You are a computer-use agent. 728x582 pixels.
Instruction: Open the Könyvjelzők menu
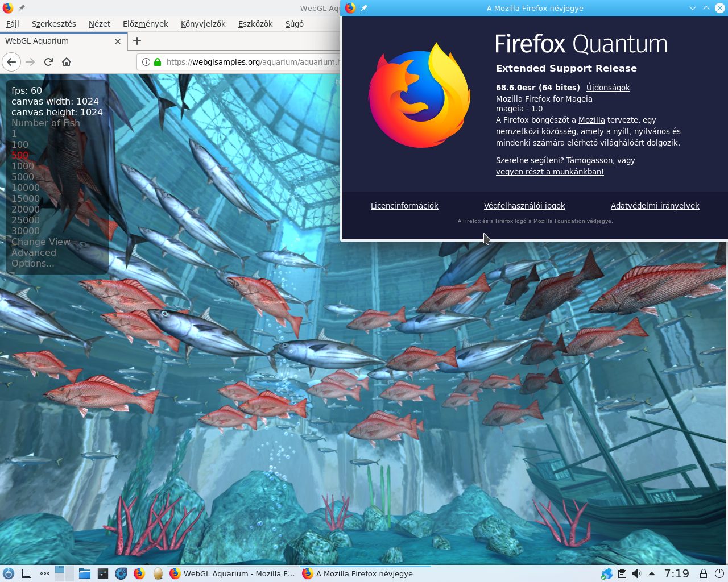pos(203,24)
